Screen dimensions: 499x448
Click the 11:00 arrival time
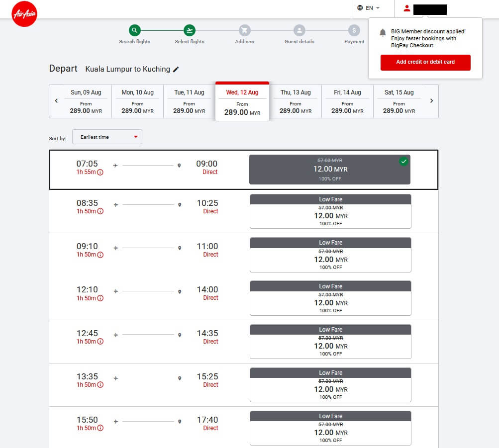click(207, 247)
